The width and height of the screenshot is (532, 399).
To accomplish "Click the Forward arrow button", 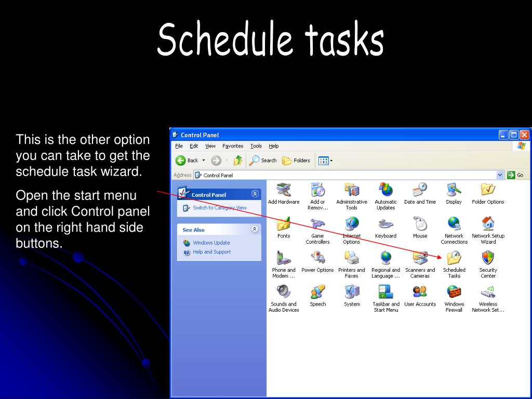I will pos(216,161).
